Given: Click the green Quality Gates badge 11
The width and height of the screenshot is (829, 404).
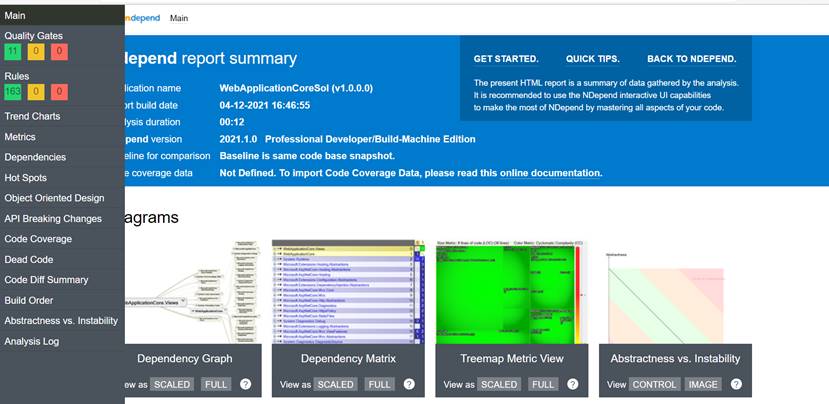Looking at the screenshot, I should click(13, 52).
